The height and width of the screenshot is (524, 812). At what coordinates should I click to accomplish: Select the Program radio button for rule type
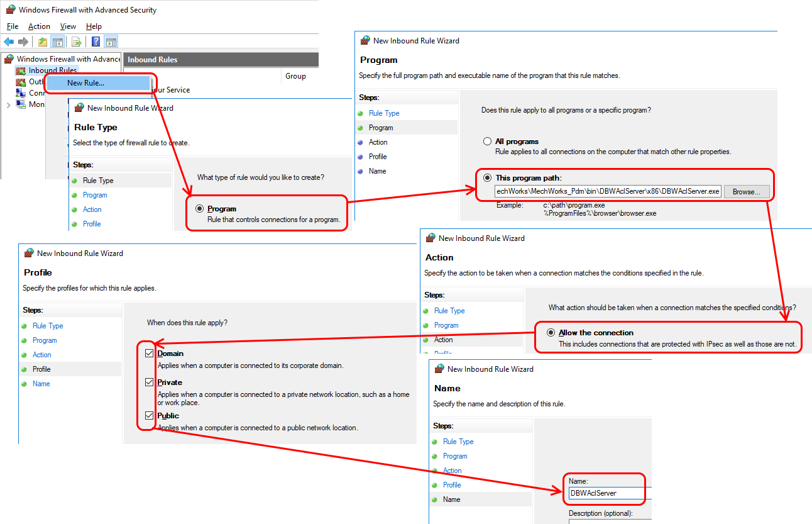[x=200, y=209]
